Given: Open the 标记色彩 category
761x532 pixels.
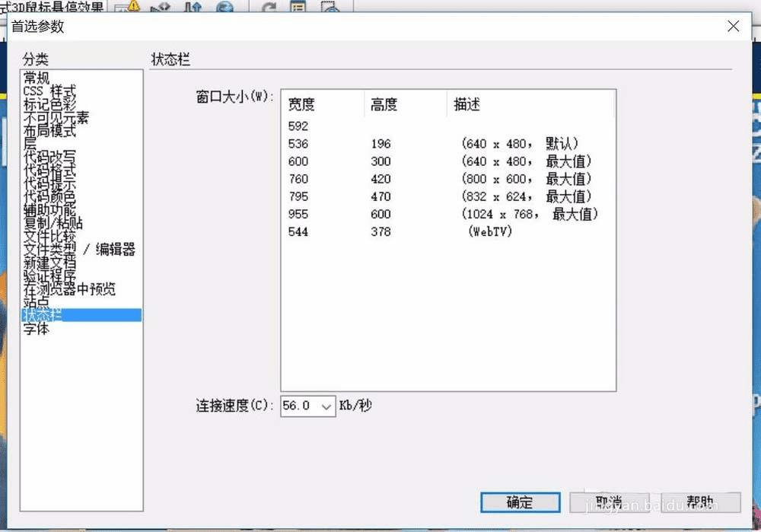Looking at the screenshot, I should pyautogui.click(x=49, y=104).
